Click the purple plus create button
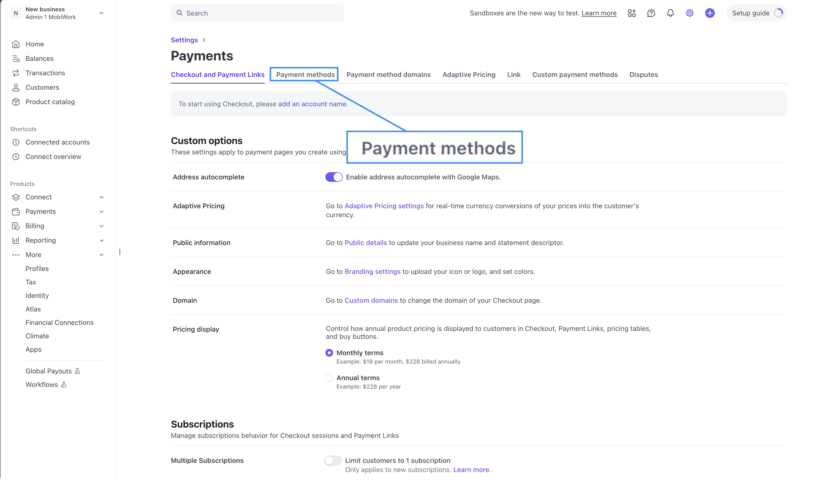This screenshot has width=838, height=504. point(709,13)
